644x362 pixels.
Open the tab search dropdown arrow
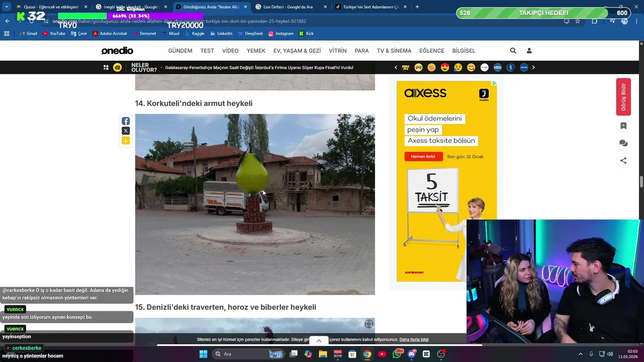tap(7, 7)
